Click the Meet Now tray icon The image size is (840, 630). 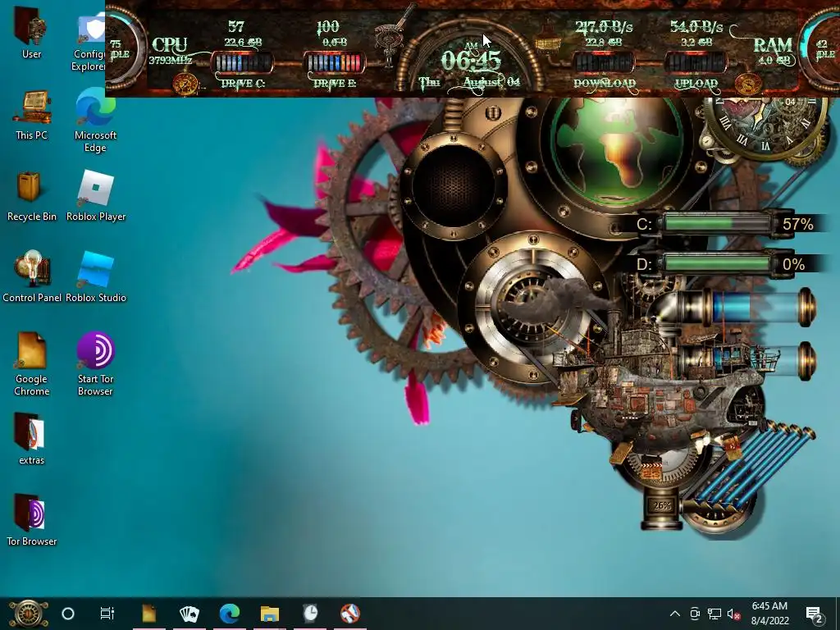click(695, 614)
